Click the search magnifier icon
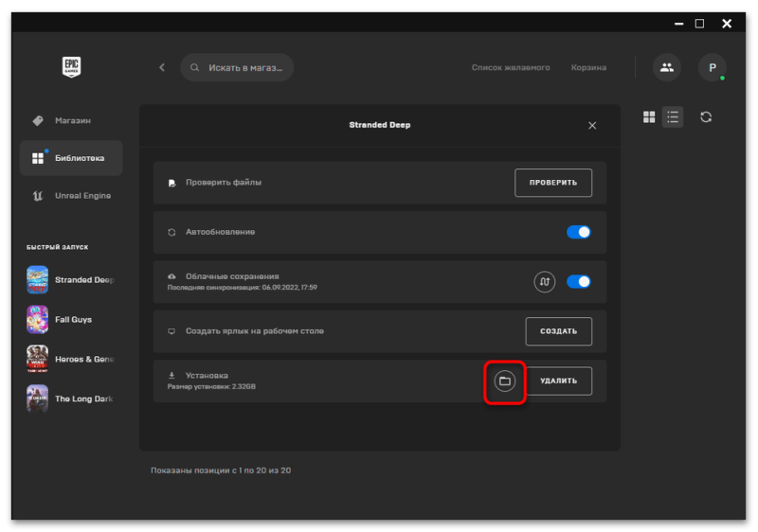Viewport: 758px width, 532px height. (x=194, y=67)
